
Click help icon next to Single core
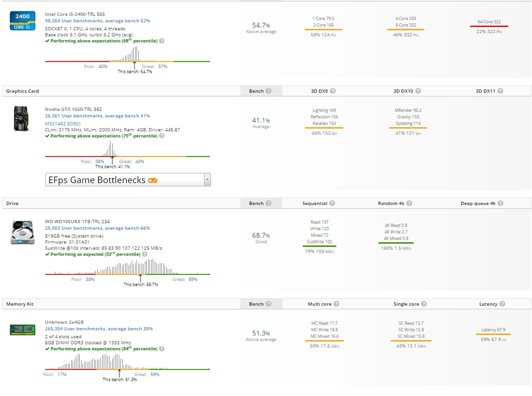(424, 304)
